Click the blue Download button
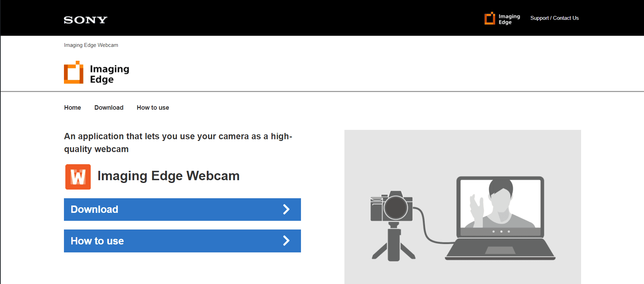The image size is (644, 284). (182, 209)
